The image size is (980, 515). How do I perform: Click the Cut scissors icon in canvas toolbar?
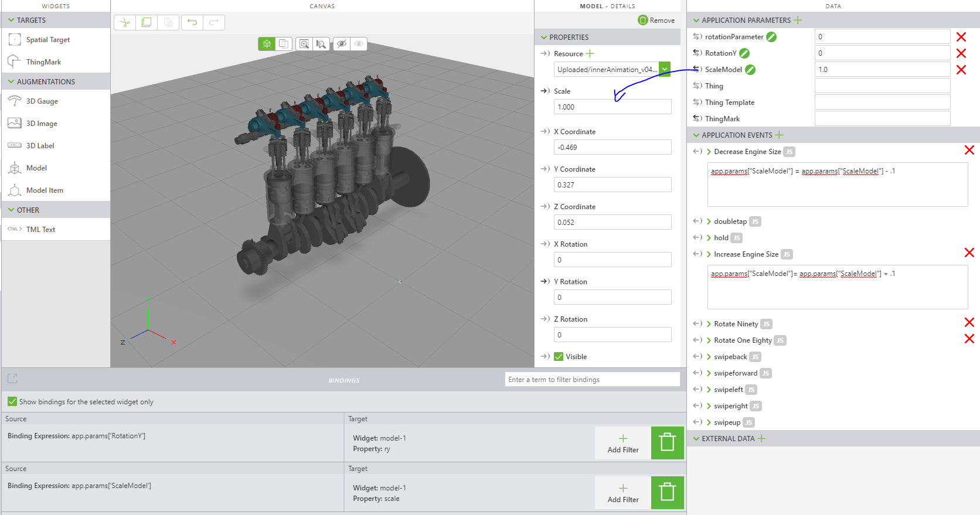coord(125,22)
